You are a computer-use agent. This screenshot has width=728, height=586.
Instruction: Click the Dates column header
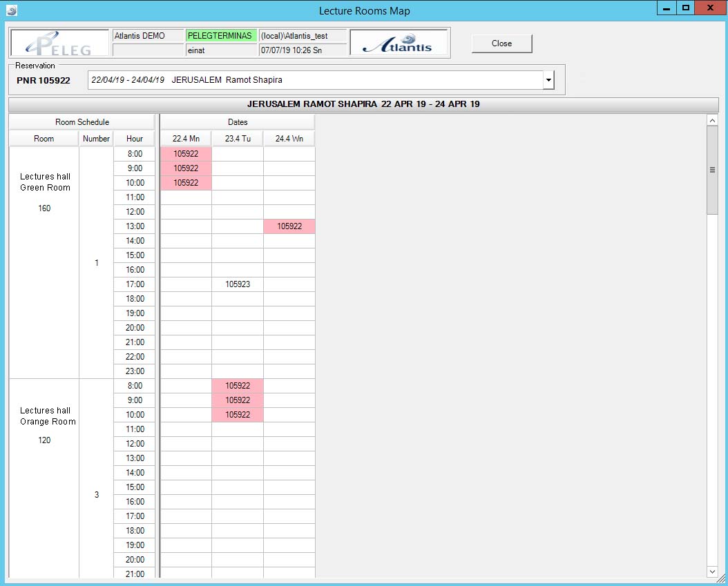238,122
